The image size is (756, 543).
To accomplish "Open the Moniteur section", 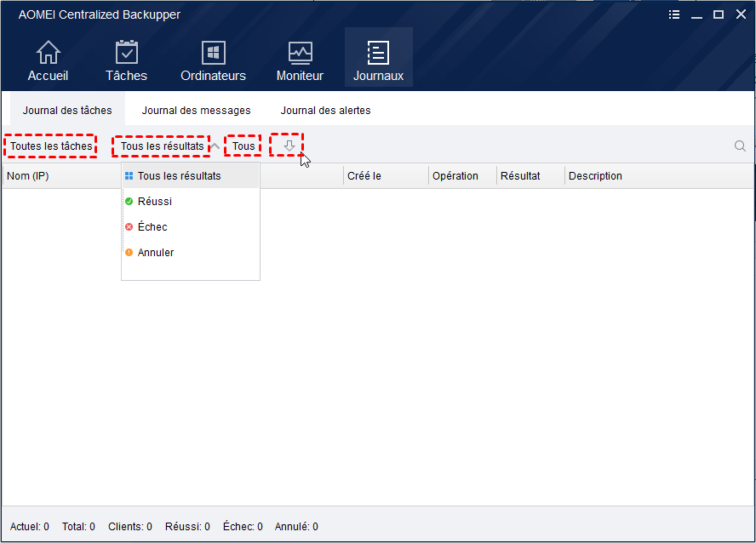I will click(300, 60).
